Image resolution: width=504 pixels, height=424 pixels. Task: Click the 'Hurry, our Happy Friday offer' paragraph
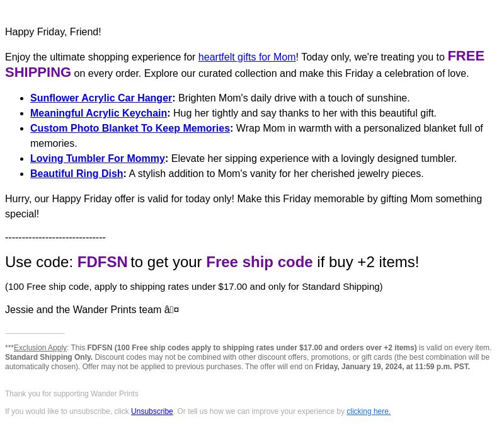243,207
